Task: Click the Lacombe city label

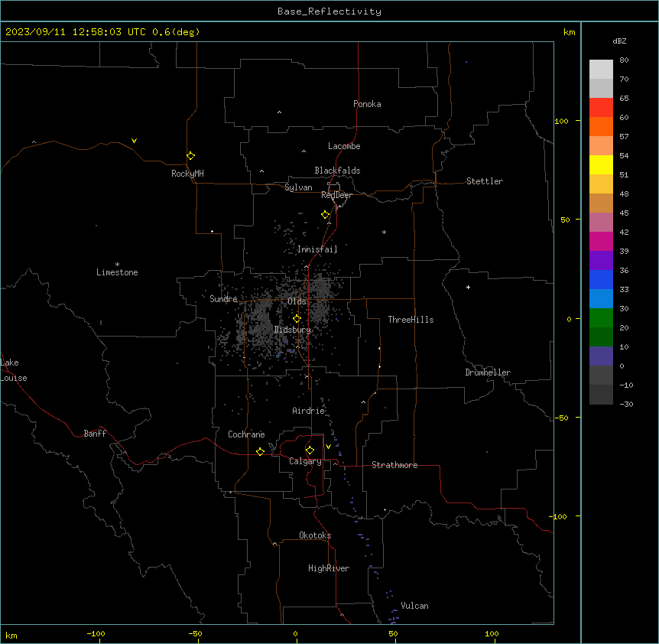Action: tap(344, 146)
